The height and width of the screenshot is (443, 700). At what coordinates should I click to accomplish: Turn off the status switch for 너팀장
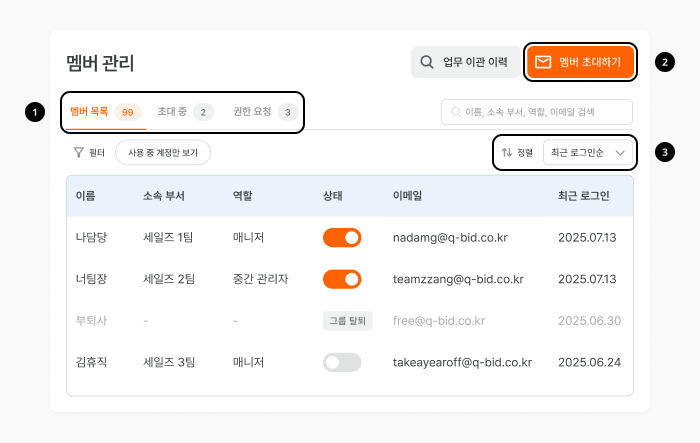tap(342, 279)
